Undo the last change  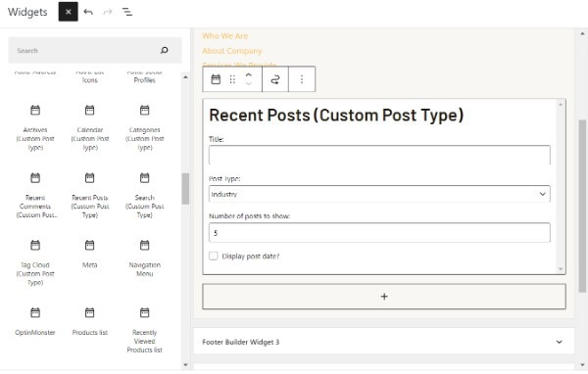[88, 12]
